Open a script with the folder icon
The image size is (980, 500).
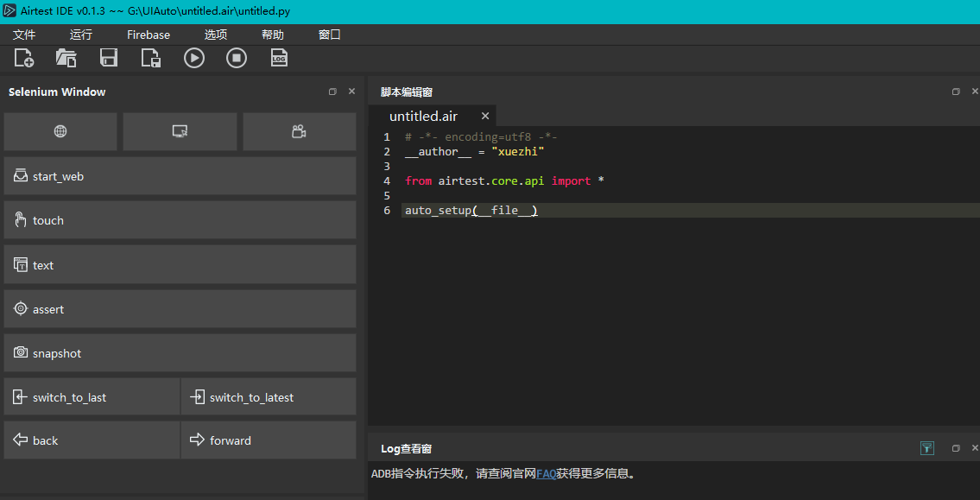click(66, 58)
